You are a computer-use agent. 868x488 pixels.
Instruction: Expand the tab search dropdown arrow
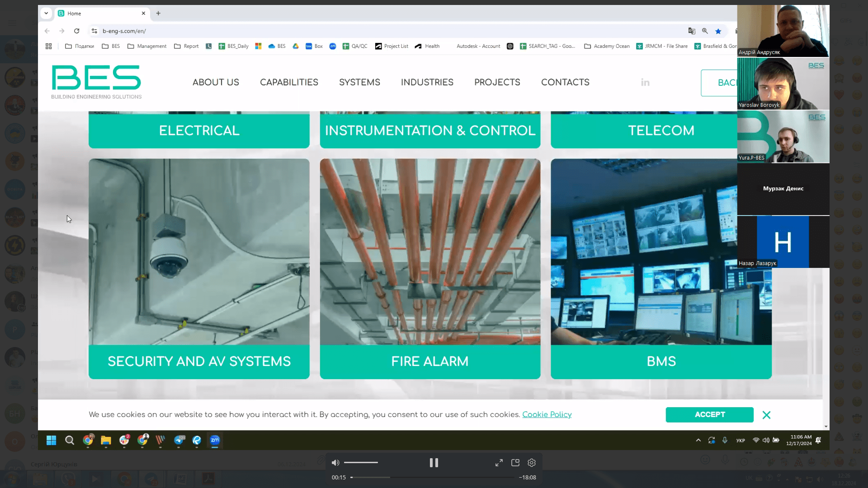46,13
